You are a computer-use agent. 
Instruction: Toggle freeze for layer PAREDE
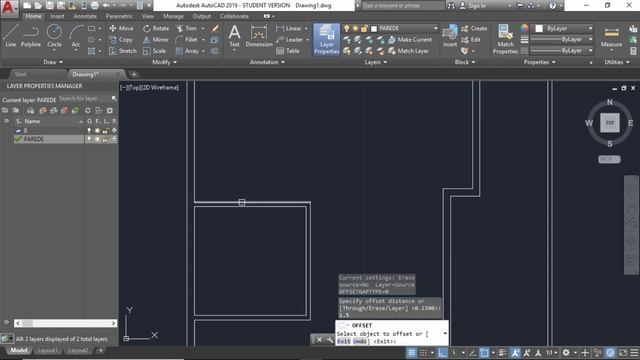tap(97, 139)
